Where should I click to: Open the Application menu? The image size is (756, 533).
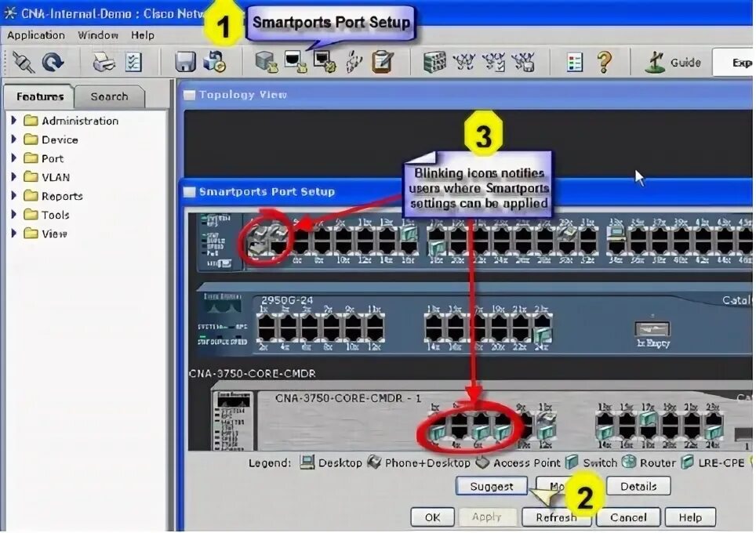click(x=35, y=35)
